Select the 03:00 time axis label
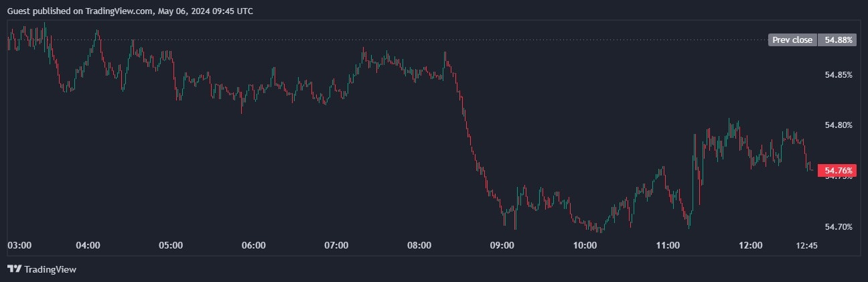The image size is (868, 282). coord(19,246)
